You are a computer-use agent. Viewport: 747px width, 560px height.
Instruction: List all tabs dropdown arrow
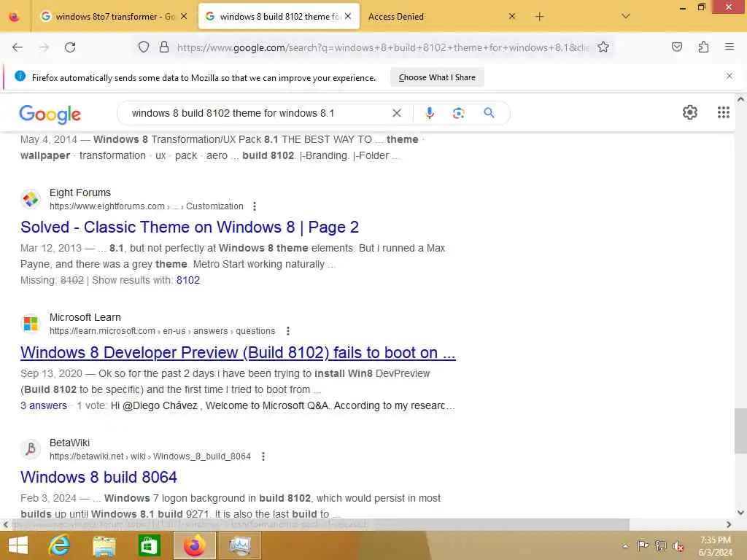coord(625,16)
